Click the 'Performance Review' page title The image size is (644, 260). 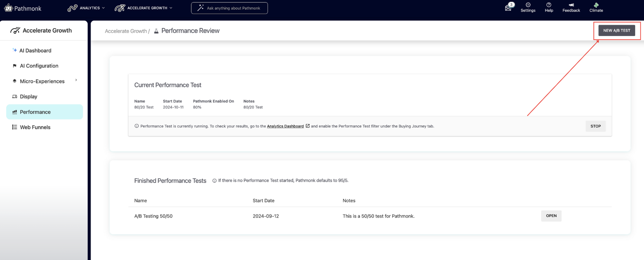190,31
